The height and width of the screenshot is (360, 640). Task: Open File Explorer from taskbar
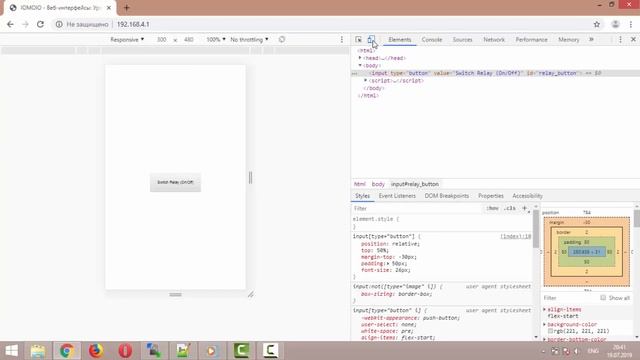click(x=38, y=351)
